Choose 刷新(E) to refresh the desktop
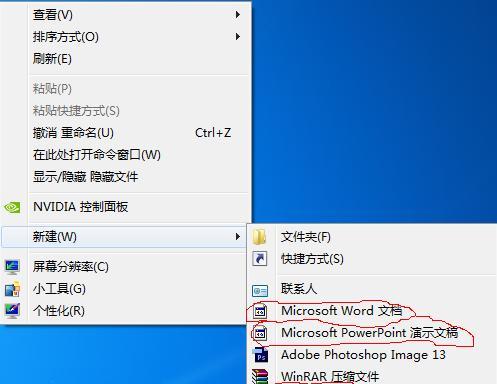The image size is (497, 384). (125, 59)
